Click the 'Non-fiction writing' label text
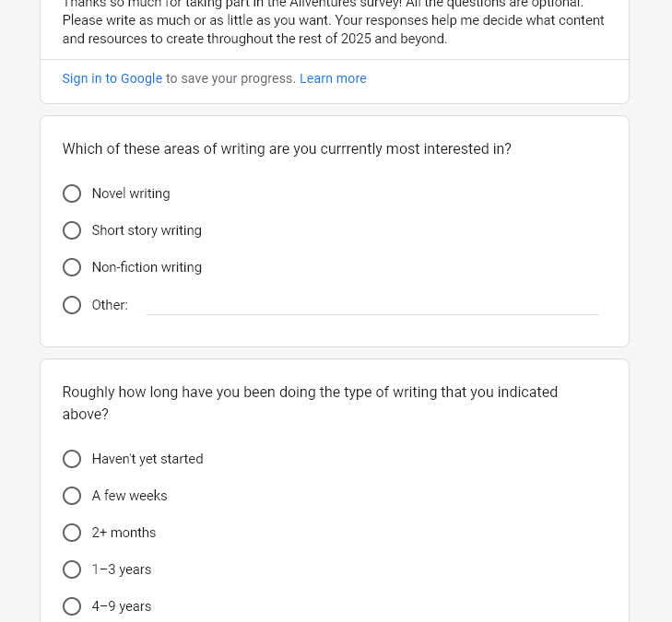The width and height of the screenshot is (672, 622). tap(147, 267)
